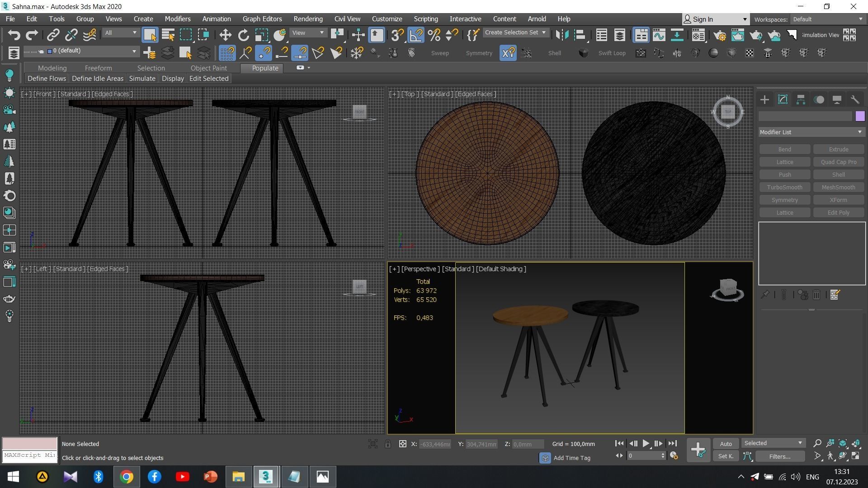Select the Select and Link tool

[53, 35]
